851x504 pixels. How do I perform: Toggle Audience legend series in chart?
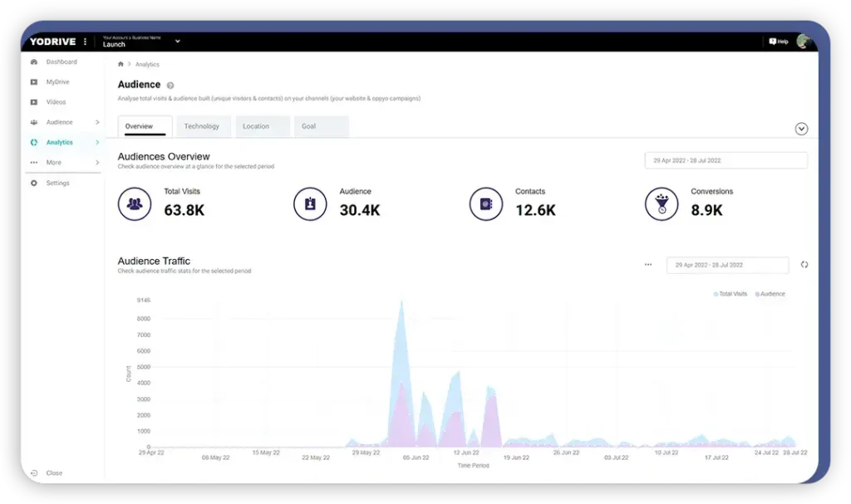[x=770, y=294]
